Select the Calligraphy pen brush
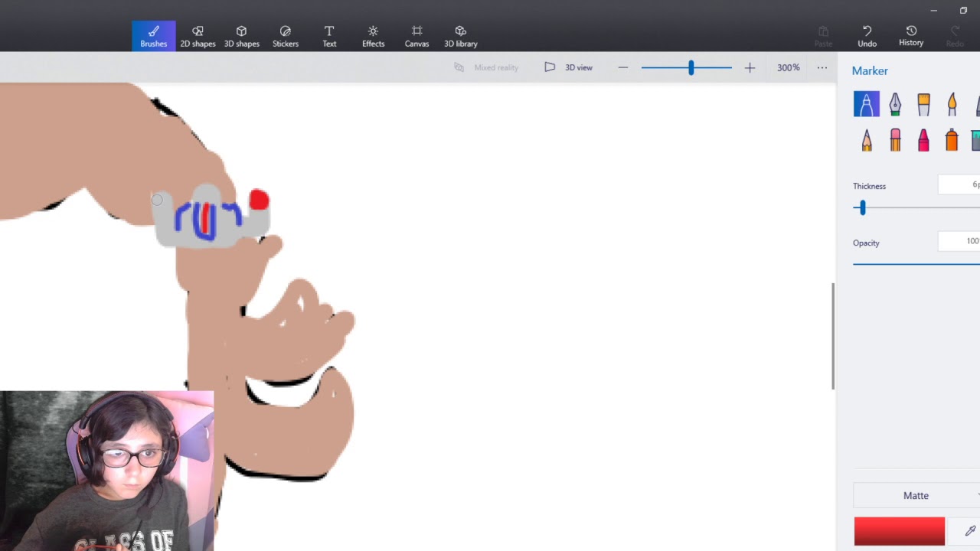The height and width of the screenshot is (551, 980). pos(895,104)
